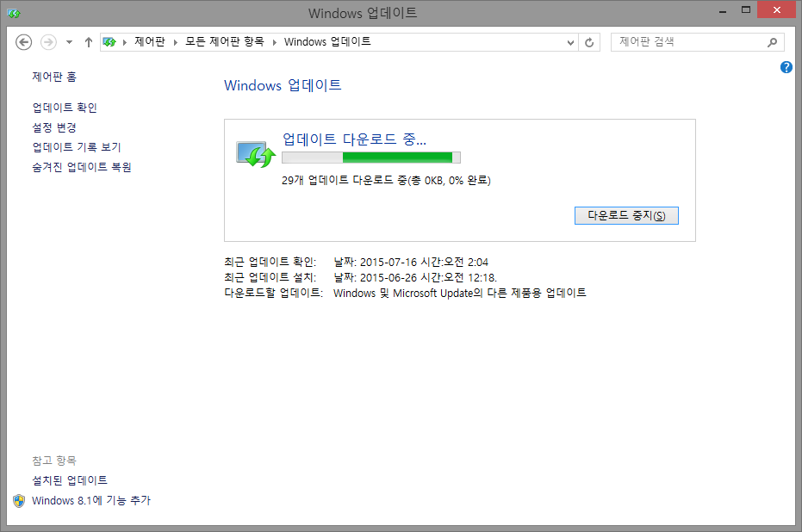The image size is (802, 532).
Task: Click the shield icon beside Windows 8.1 link
Action: 19,501
